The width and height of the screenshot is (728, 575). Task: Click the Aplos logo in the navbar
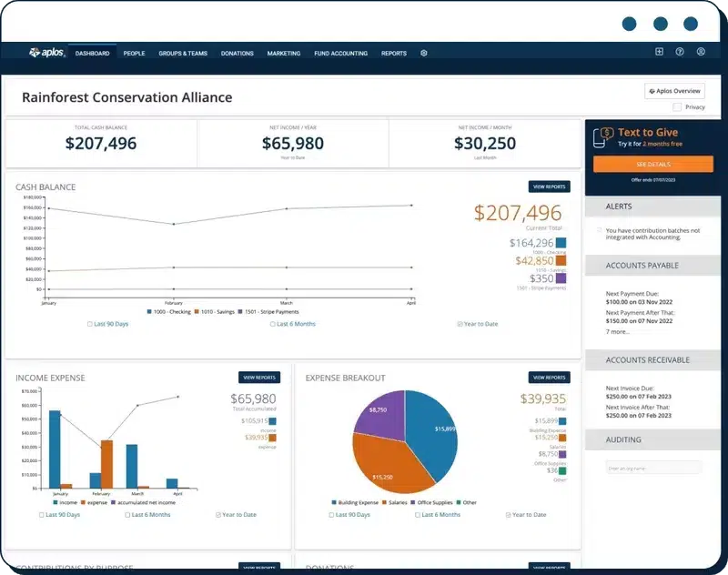click(x=45, y=53)
